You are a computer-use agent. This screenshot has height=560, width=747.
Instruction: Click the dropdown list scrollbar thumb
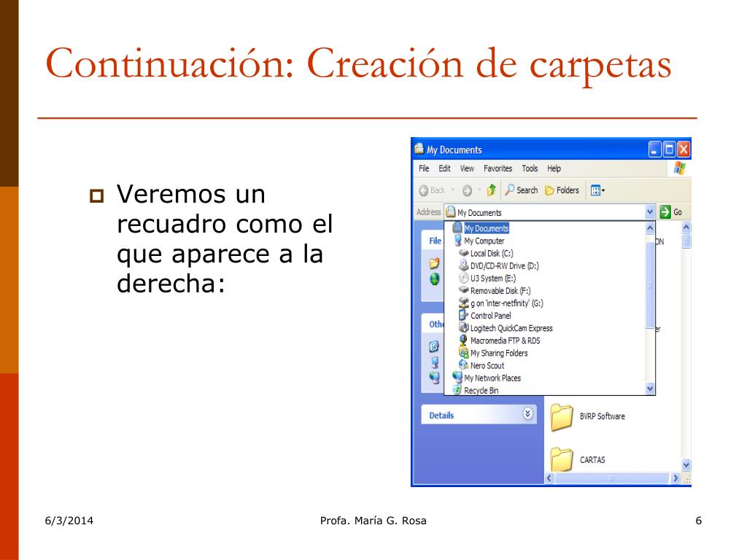click(650, 285)
